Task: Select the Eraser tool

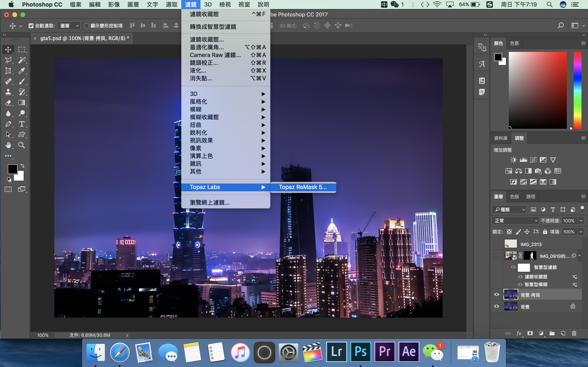Action: click(8, 103)
